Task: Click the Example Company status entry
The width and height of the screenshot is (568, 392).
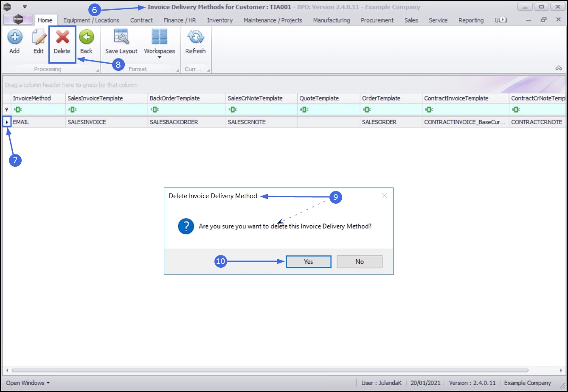Action: [528, 383]
